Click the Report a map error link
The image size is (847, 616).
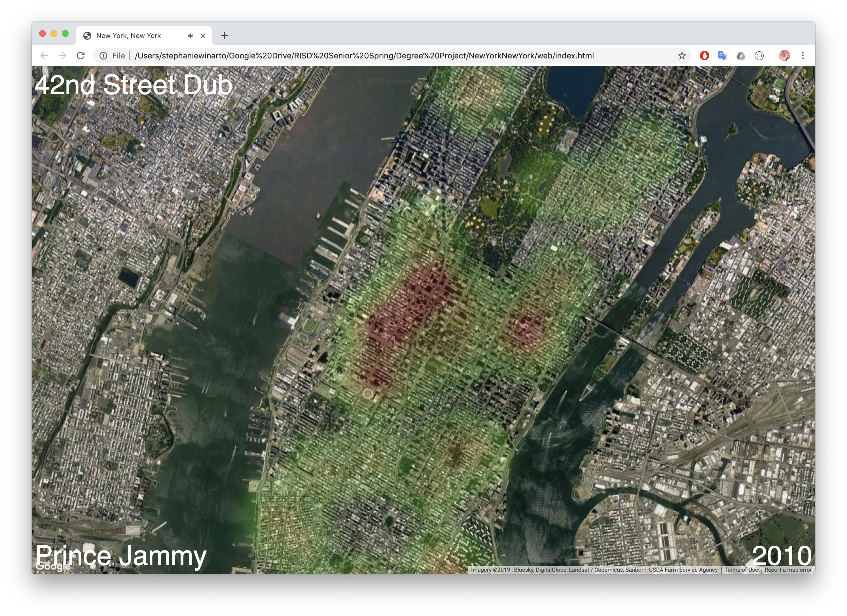tap(788, 570)
